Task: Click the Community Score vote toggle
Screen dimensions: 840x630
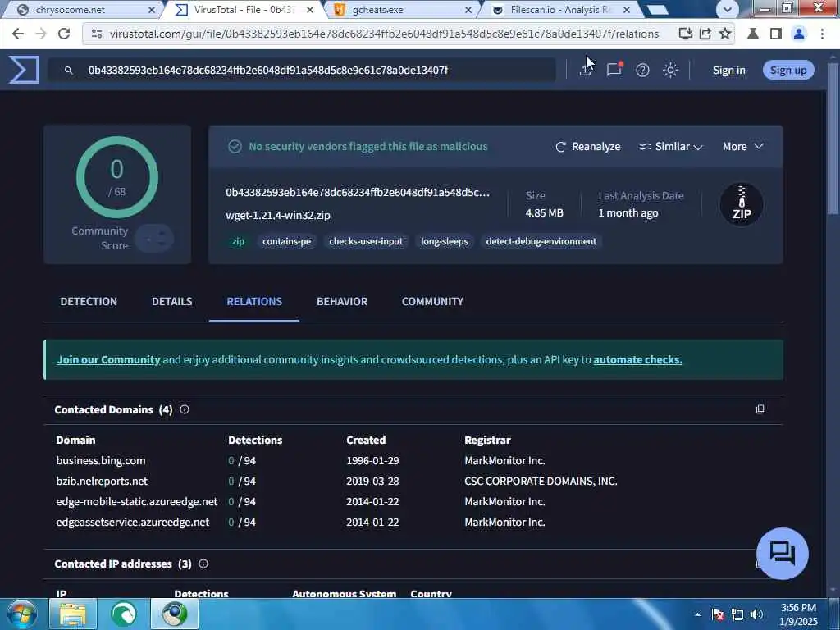Action: click(x=154, y=239)
